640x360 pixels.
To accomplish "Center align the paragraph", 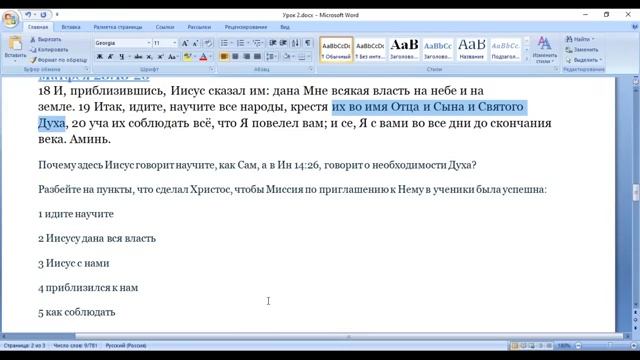I will point(236,57).
